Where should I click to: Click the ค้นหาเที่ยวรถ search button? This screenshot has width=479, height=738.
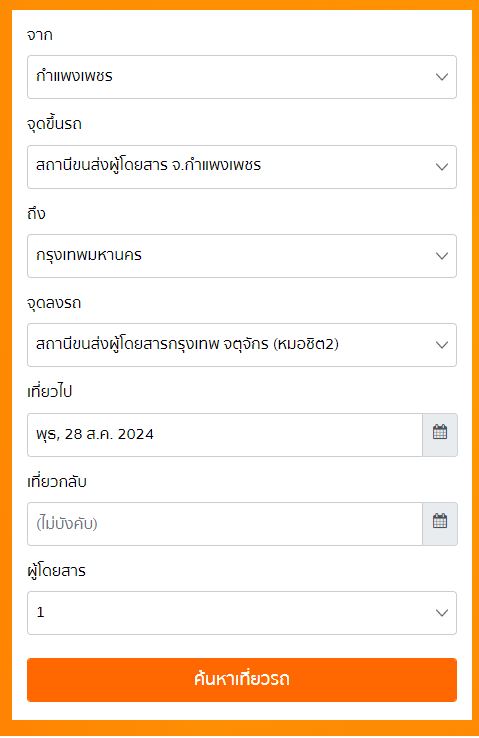[242, 680]
